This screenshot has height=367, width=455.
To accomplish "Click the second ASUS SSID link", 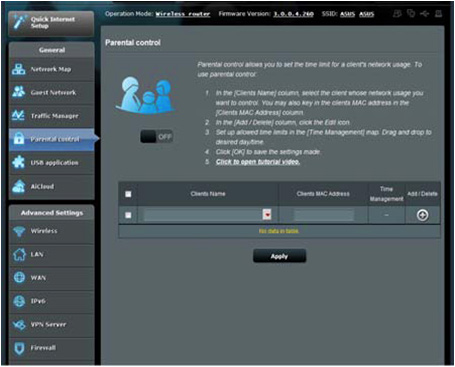I will click(366, 14).
